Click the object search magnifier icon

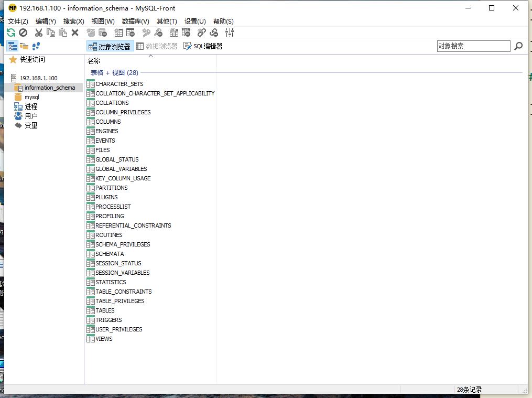click(518, 46)
